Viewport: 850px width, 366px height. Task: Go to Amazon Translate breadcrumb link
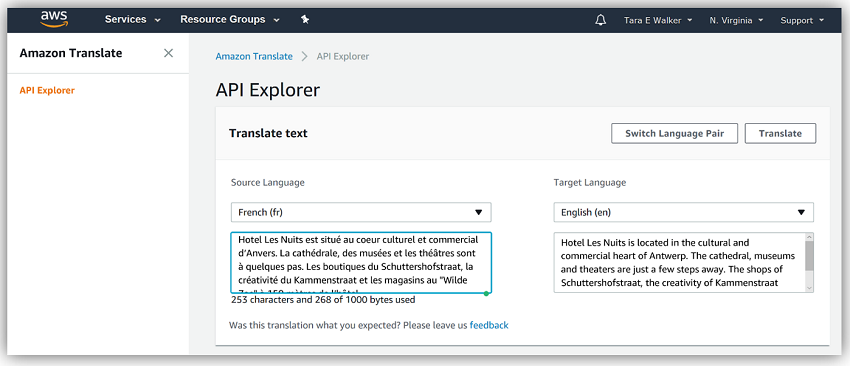coord(254,56)
